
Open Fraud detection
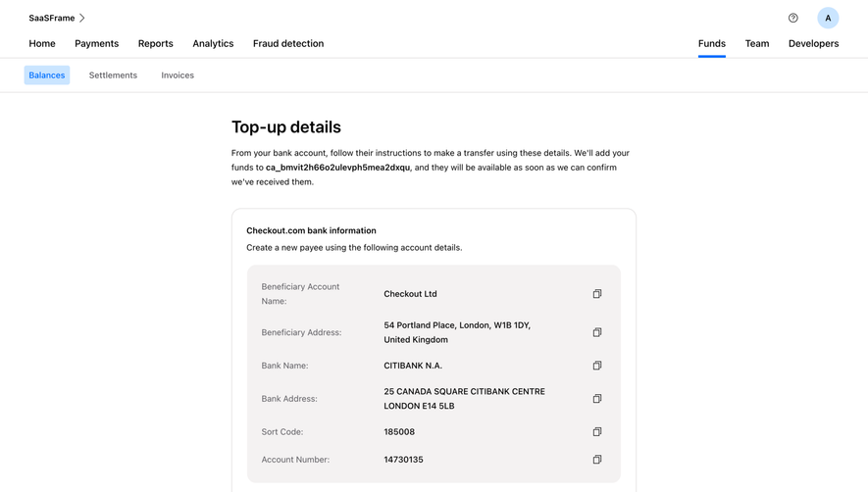click(x=288, y=44)
